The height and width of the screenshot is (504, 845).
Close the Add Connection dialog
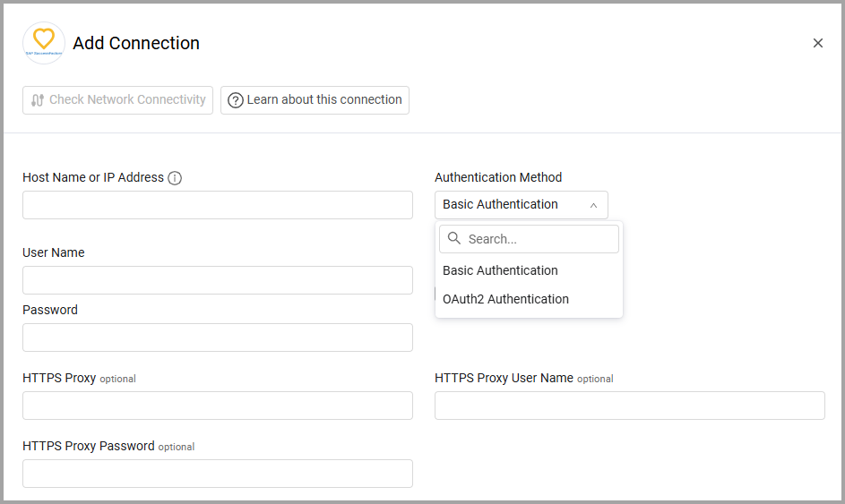tap(817, 43)
